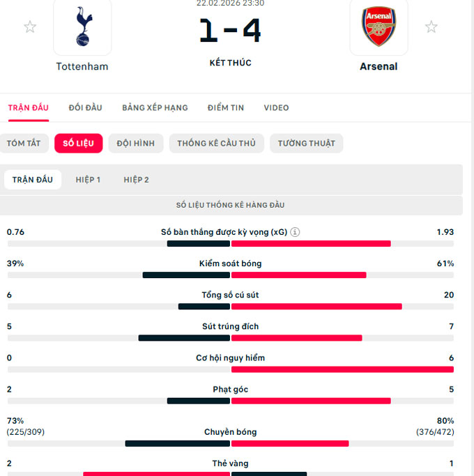474x476 pixels.
Task: Open the TƯỜNG THUẬT commentary section
Action: tap(306, 144)
